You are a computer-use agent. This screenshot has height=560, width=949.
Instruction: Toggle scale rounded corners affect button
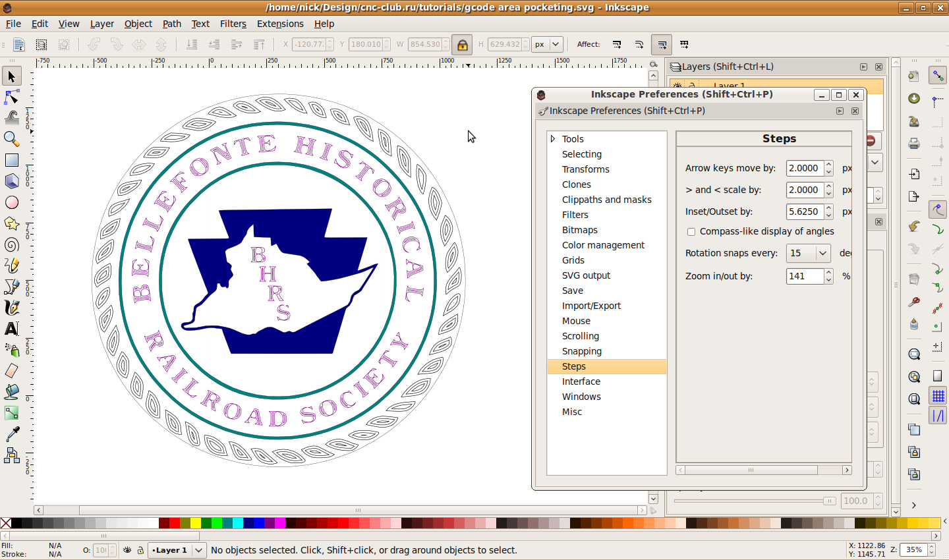[639, 45]
